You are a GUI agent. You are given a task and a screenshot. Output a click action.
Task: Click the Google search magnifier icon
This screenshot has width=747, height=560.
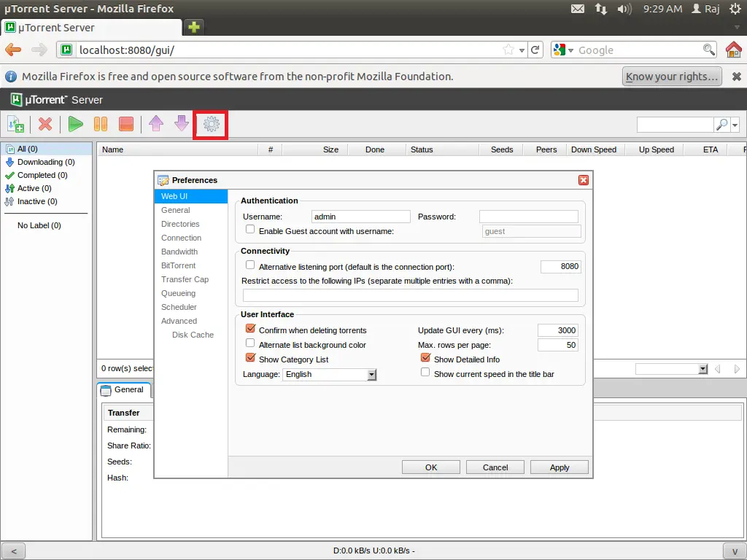click(708, 50)
